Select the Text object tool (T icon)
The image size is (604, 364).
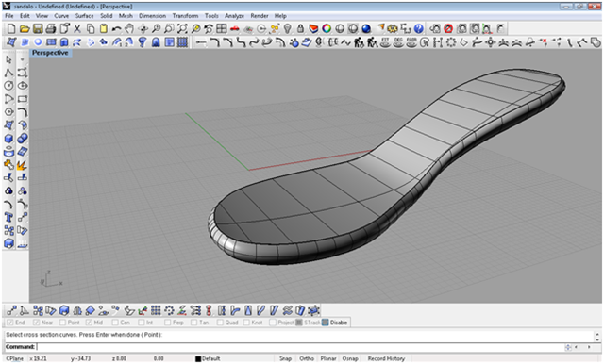tap(8, 218)
